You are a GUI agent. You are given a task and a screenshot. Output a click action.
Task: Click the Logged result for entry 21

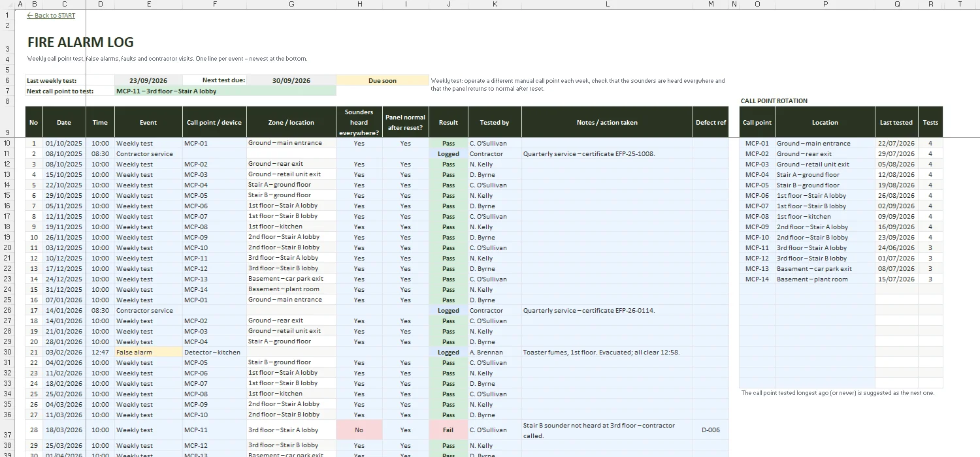pyautogui.click(x=448, y=352)
